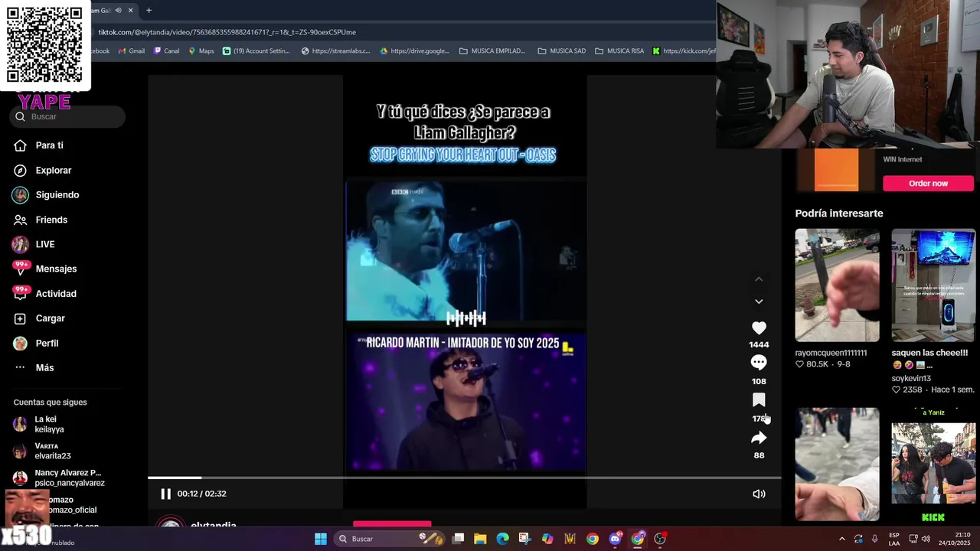Open a new browser tab

149,10
